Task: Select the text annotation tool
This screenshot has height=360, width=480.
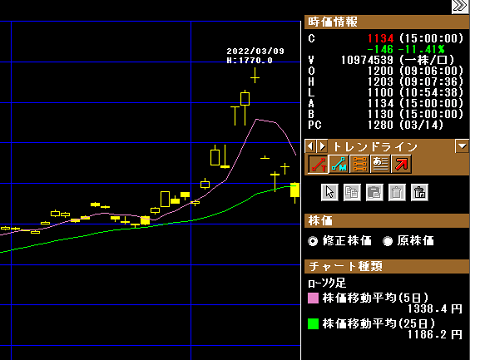Action: 380,164
